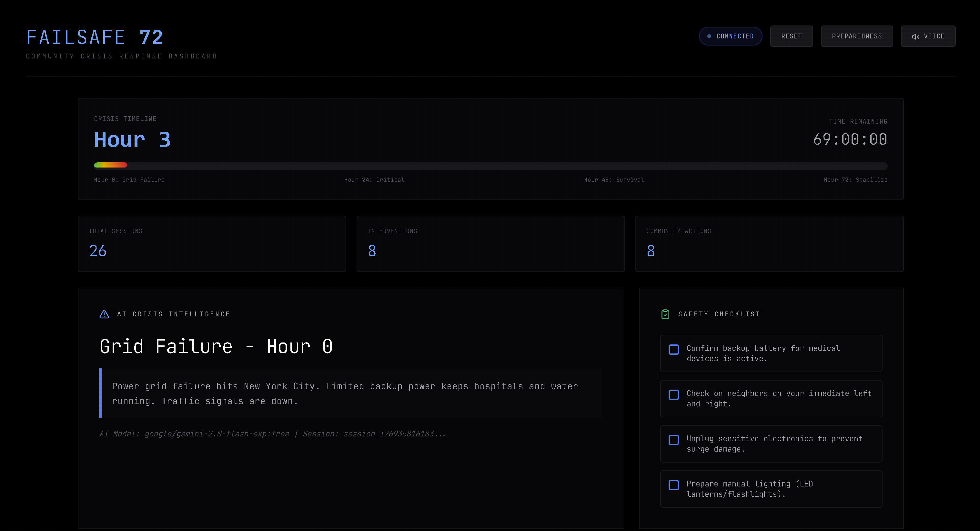Check the prepare manual lighting item

click(674, 485)
